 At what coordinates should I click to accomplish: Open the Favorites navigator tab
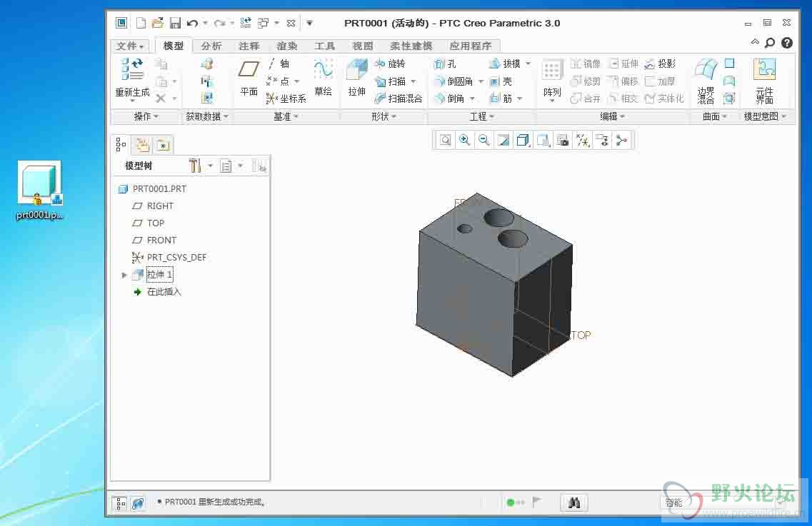(x=163, y=146)
